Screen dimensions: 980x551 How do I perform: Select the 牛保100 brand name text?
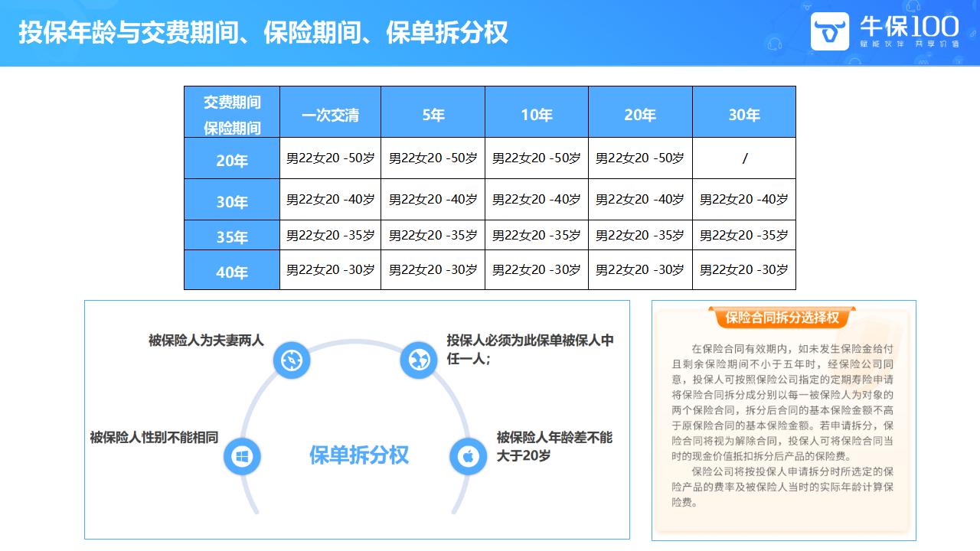[909, 26]
